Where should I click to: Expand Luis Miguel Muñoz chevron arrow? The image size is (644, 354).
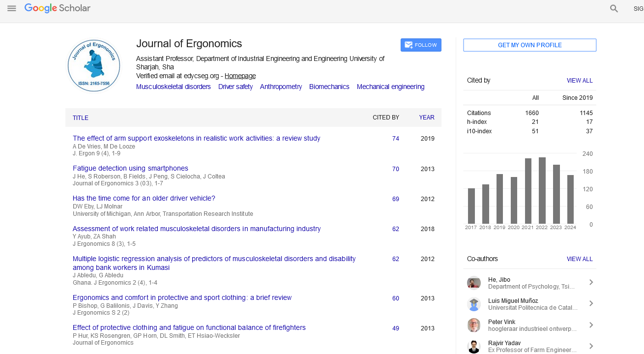(x=591, y=303)
